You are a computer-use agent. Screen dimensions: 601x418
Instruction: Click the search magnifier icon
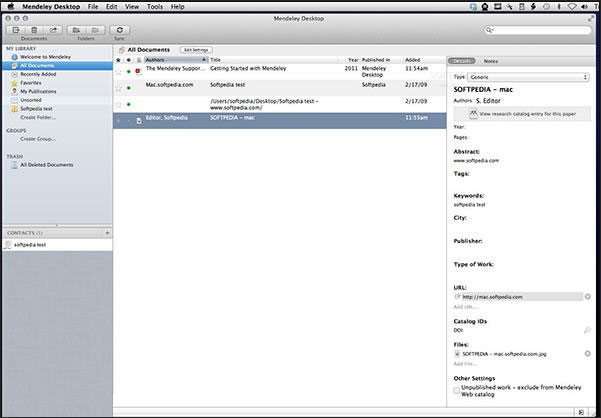point(489,30)
